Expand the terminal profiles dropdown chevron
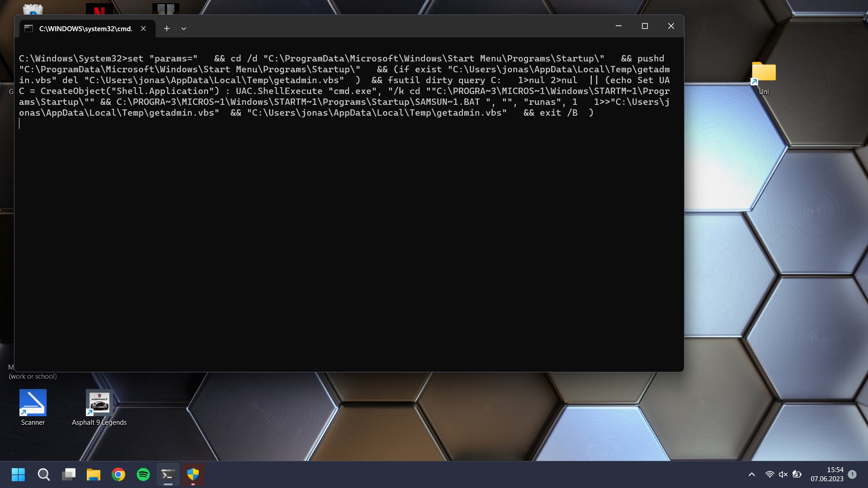The image size is (868, 488). coord(184,28)
